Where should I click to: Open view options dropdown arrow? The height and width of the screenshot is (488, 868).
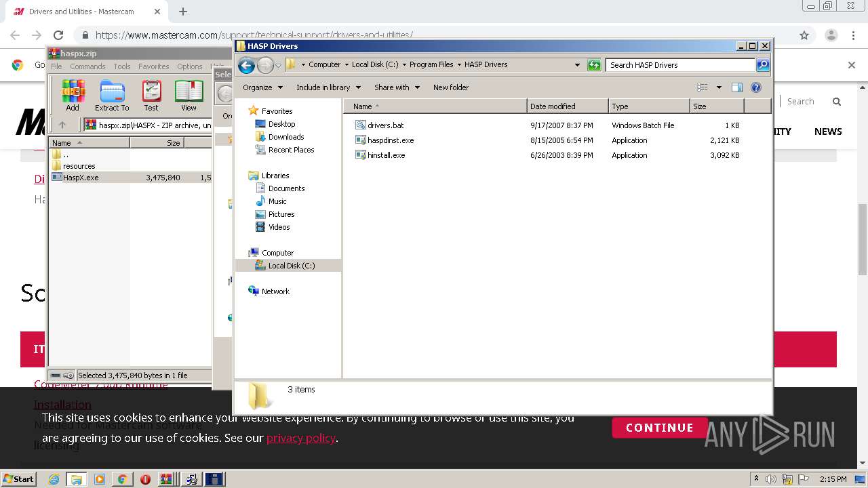719,87
